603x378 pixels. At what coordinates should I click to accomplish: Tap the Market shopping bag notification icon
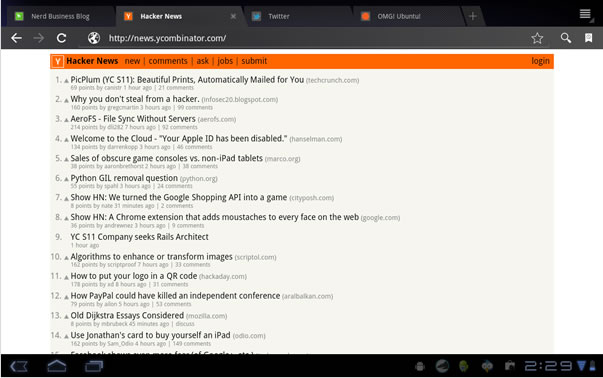(x=510, y=366)
